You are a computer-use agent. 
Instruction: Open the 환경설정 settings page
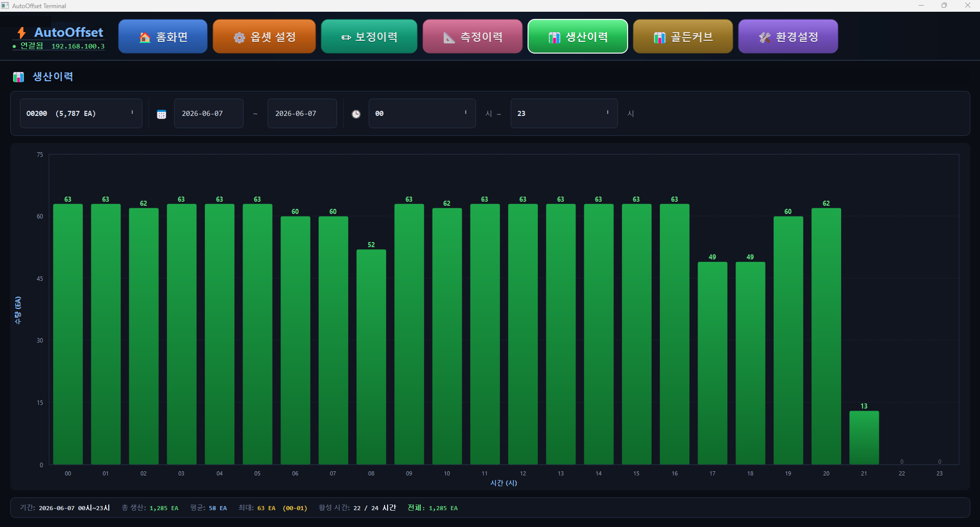788,36
